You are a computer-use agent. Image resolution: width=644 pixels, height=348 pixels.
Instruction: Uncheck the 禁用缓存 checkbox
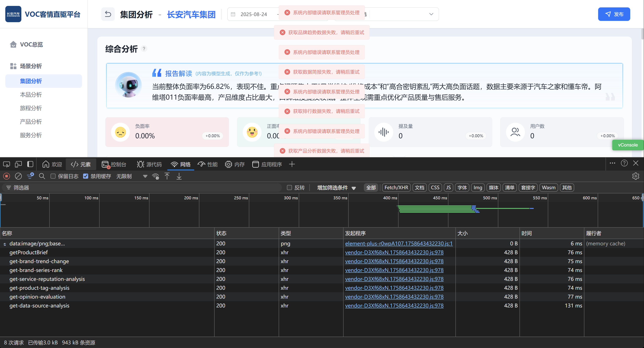(86, 176)
